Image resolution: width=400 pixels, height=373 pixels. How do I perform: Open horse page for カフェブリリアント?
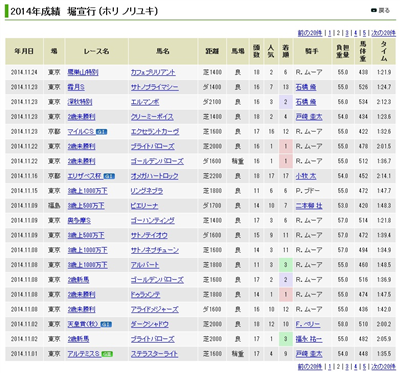click(x=153, y=72)
